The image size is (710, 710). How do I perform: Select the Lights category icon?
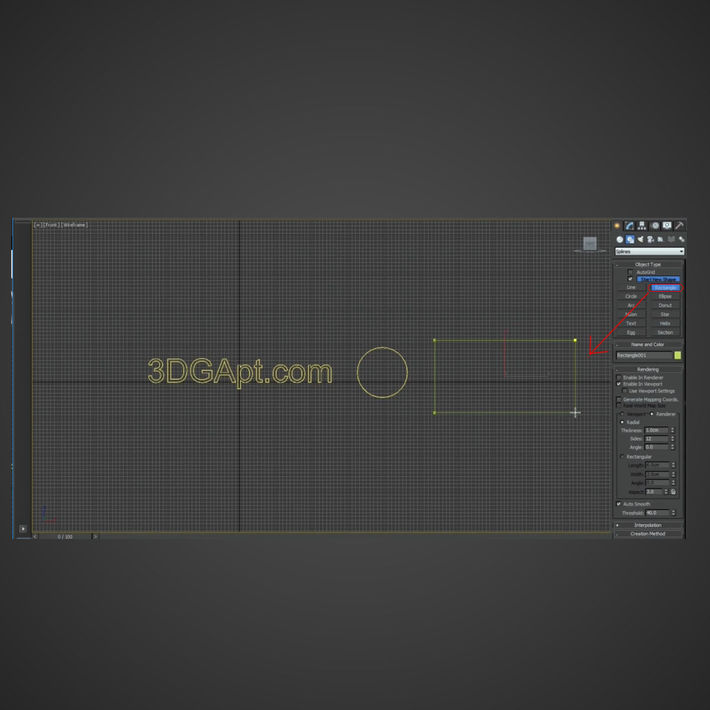pos(640,239)
